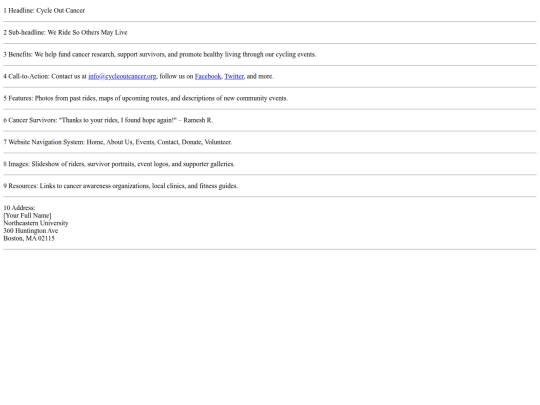The image size is (540, 405).
Task: Click the Cancer Survivors quote by Ramesh R.
Action: 108,120
